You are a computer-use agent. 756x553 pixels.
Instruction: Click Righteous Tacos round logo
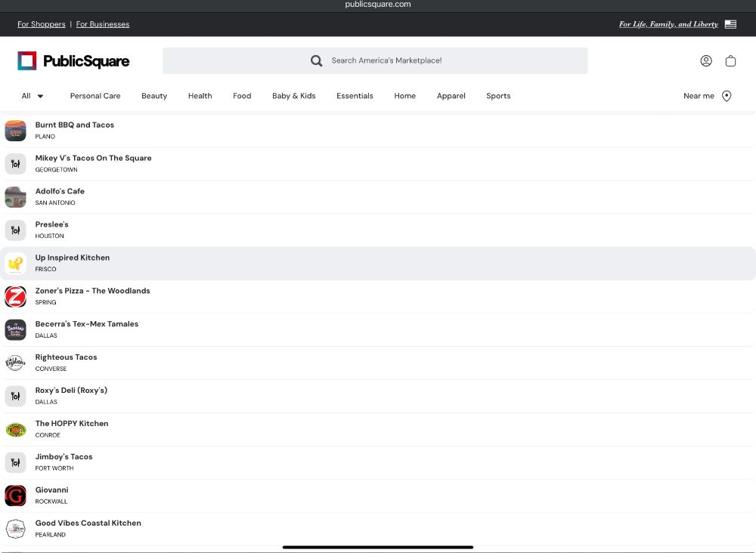tap(15, 363)
